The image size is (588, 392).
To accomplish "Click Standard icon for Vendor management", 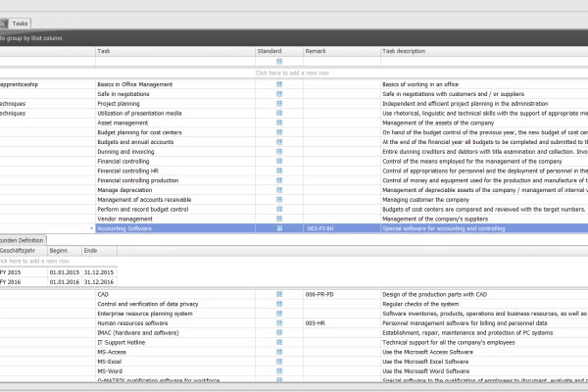I will [279, 219].
